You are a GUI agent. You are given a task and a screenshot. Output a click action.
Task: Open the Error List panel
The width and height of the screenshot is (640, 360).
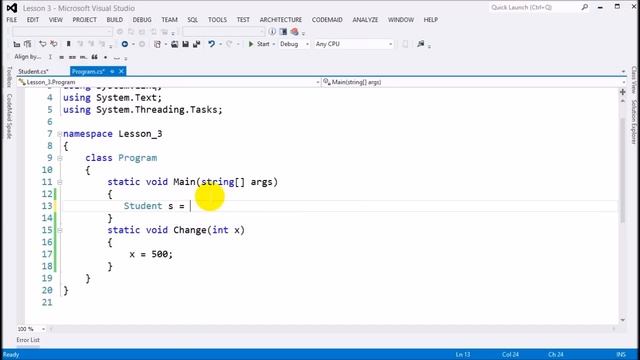coord(28,340)
